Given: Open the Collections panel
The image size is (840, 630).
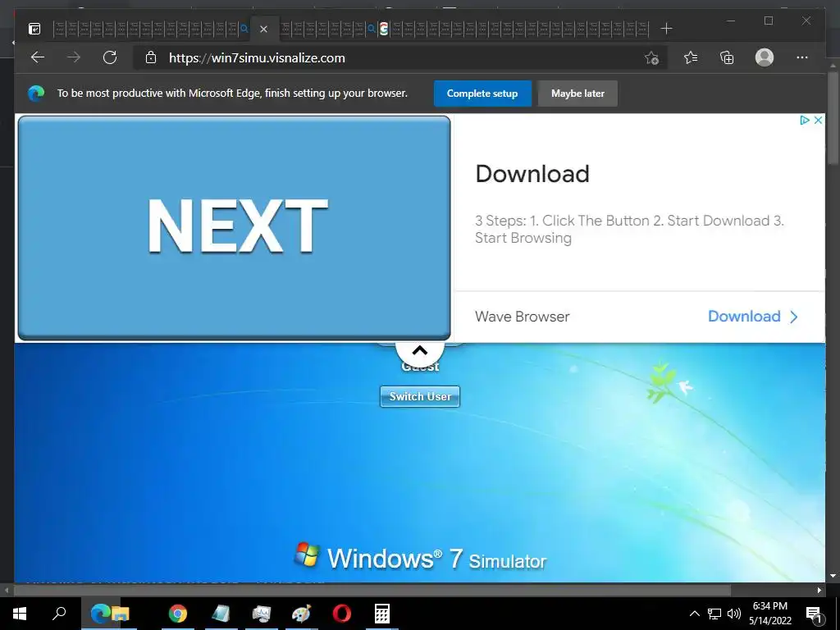Looking at the screenshot, I should pyautogui.click(x=727, y=57).
